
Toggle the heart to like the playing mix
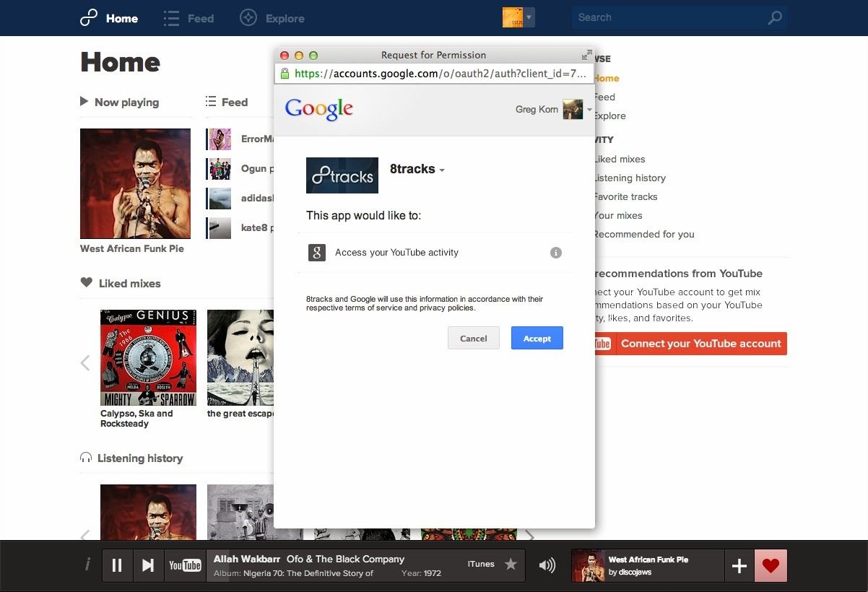point(771,565)
